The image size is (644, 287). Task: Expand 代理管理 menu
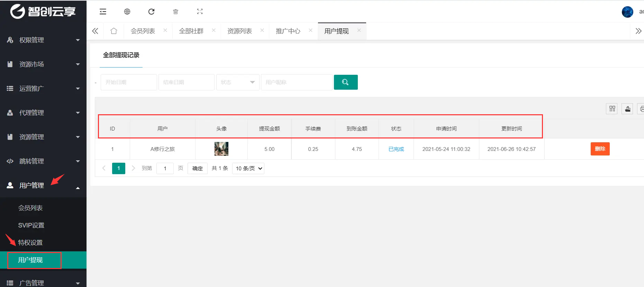[43, 113]
